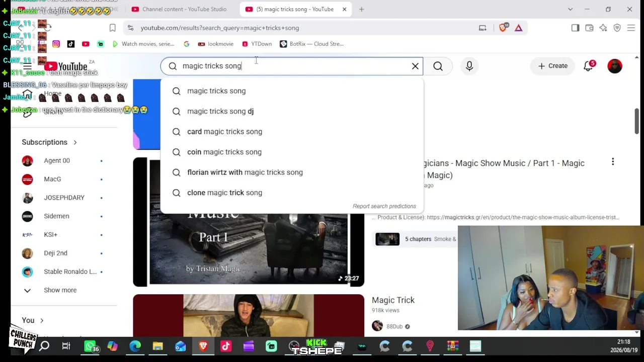Screen dimensions: 644x362
Task: Close the magic tricks song tab
Action: coord(344,9)
